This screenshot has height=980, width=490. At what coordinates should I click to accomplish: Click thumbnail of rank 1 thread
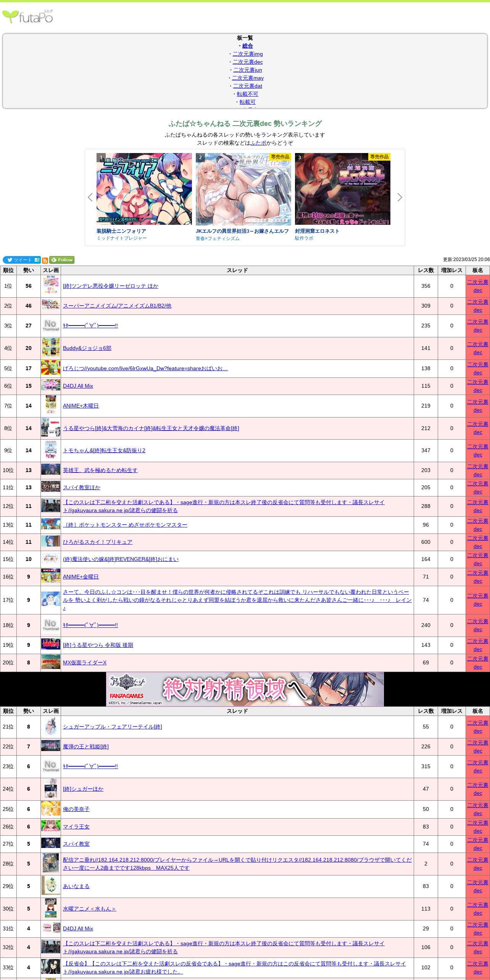pyautogui.click(x=51, y=286)
